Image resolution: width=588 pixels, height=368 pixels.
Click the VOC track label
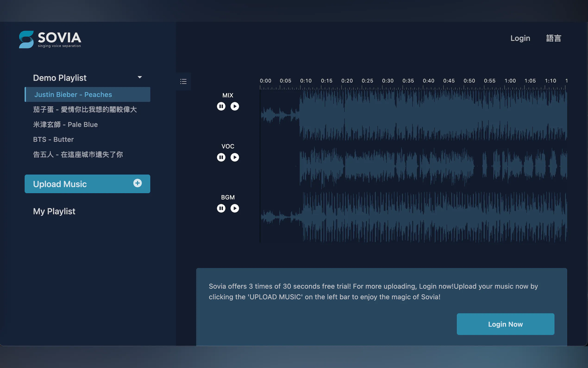point(228,146)
